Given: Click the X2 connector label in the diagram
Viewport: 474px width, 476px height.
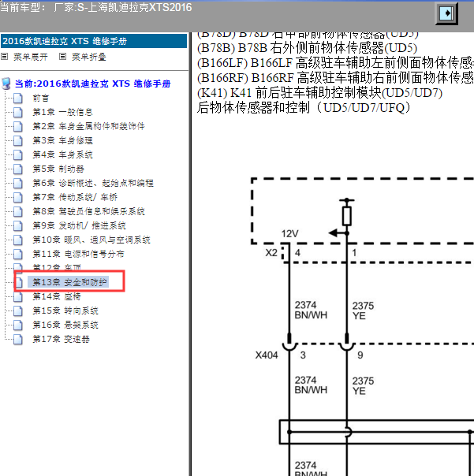Looking at the screenshot, I should tap(271, 253).
